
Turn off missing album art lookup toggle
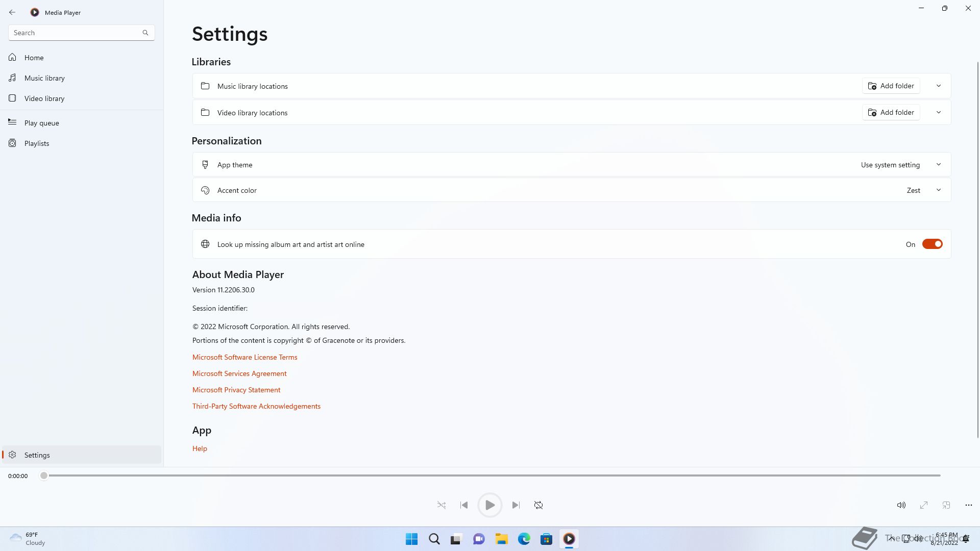(932, 244)
